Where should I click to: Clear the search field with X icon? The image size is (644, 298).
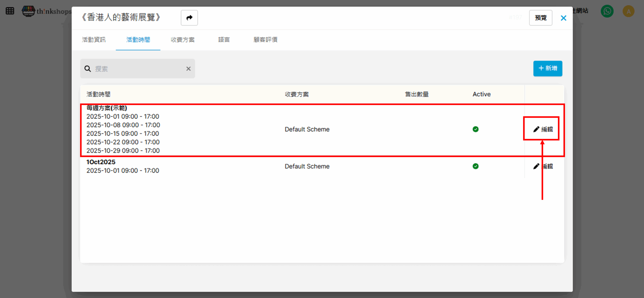coord(188,69)
